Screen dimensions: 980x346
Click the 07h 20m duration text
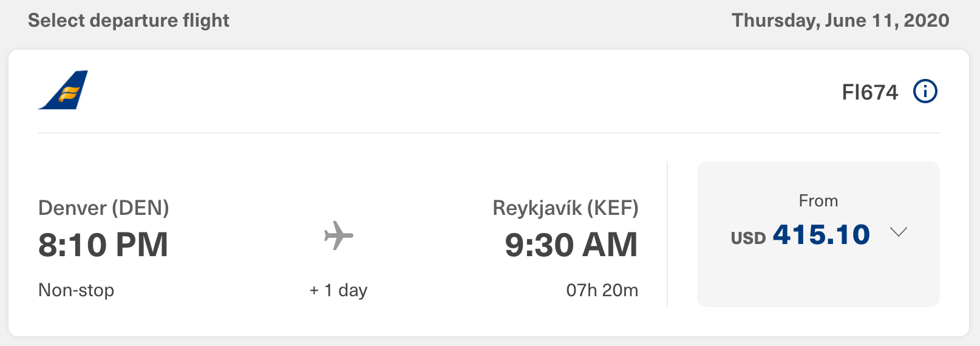click(x=602, y=290)
